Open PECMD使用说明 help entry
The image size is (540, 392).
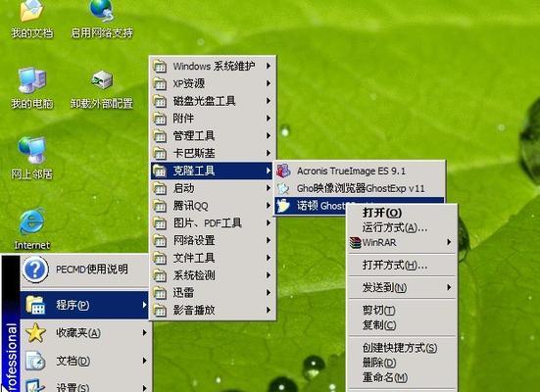84,269
